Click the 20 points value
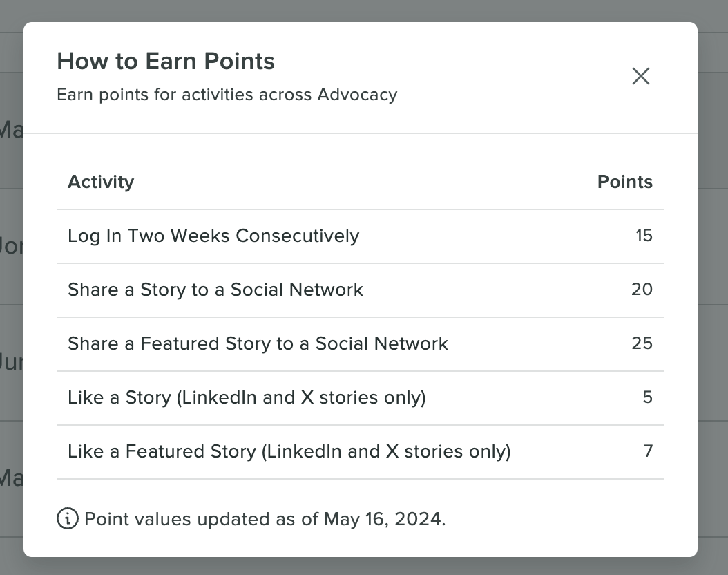This screenshot has width=728, height=575. click(x=642, y=290)
